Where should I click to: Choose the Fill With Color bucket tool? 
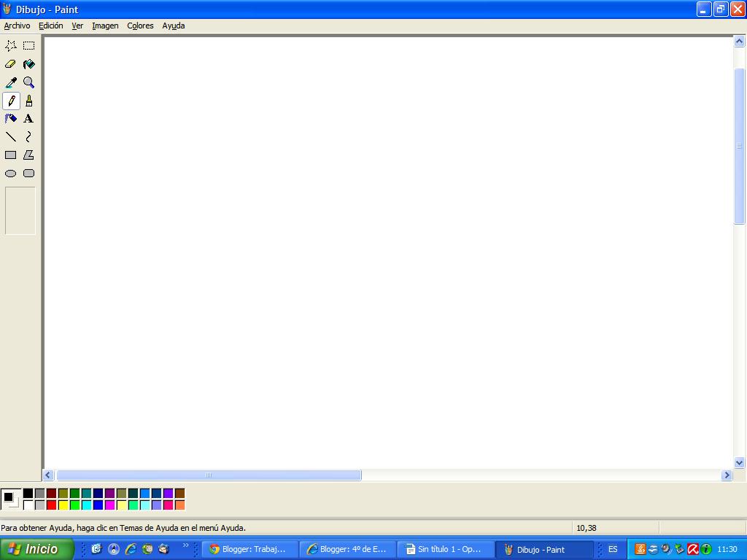coord(28,64)
